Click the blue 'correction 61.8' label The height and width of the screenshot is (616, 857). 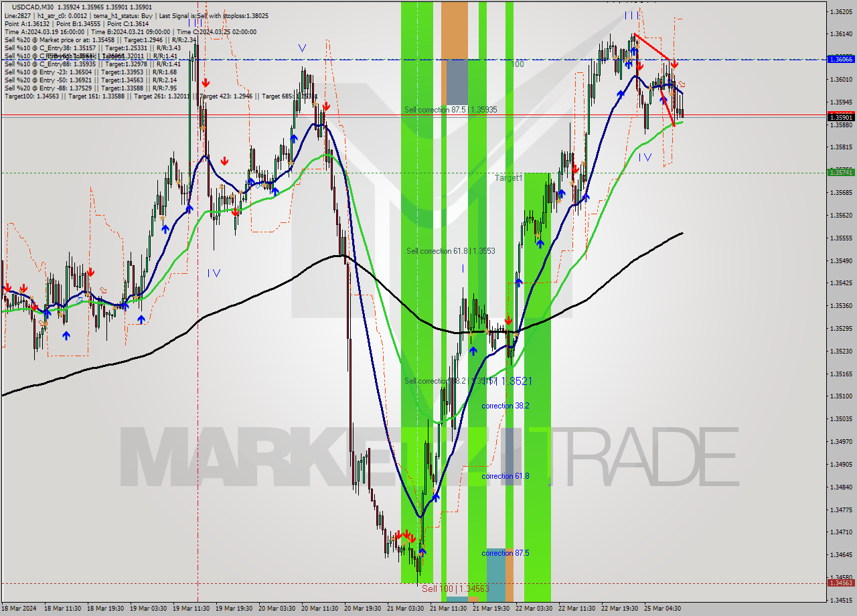(x=505, y=476)
